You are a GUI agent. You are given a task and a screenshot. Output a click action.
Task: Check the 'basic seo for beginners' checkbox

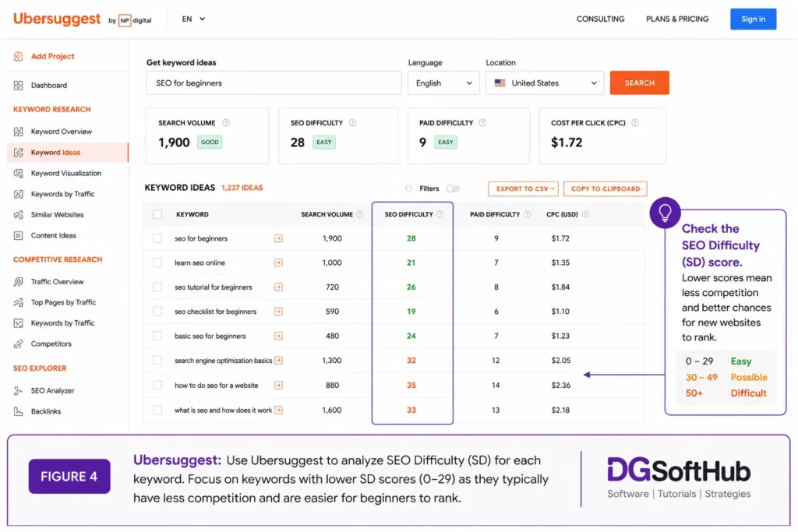coord(157,336)
